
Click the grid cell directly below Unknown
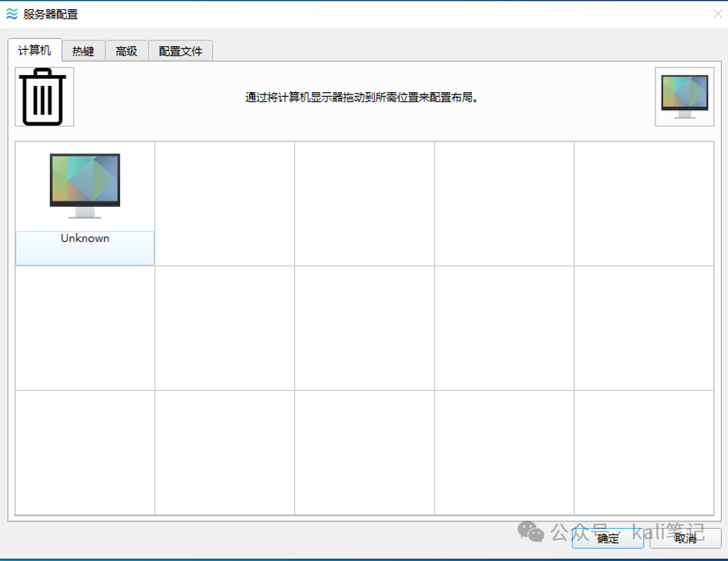pos(84,327)
